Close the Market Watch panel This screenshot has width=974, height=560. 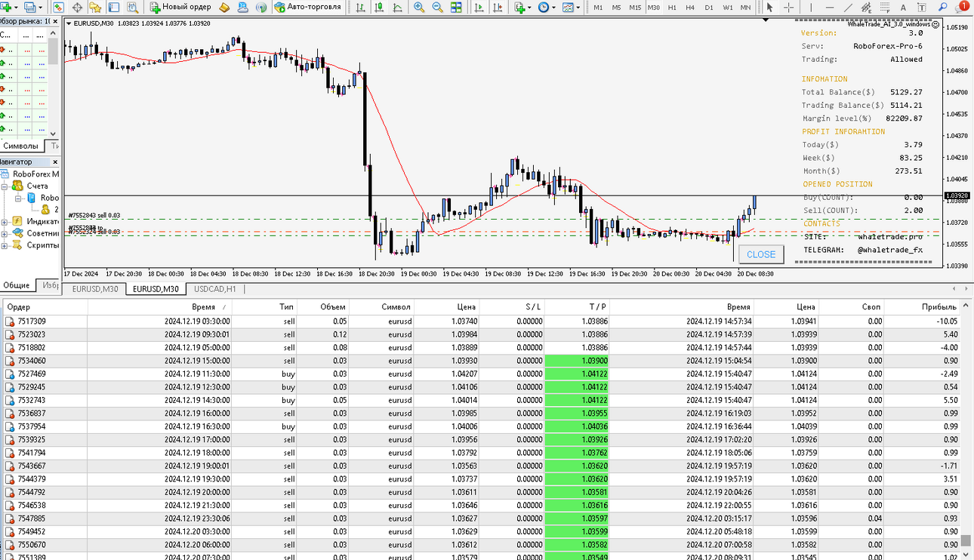54,21
